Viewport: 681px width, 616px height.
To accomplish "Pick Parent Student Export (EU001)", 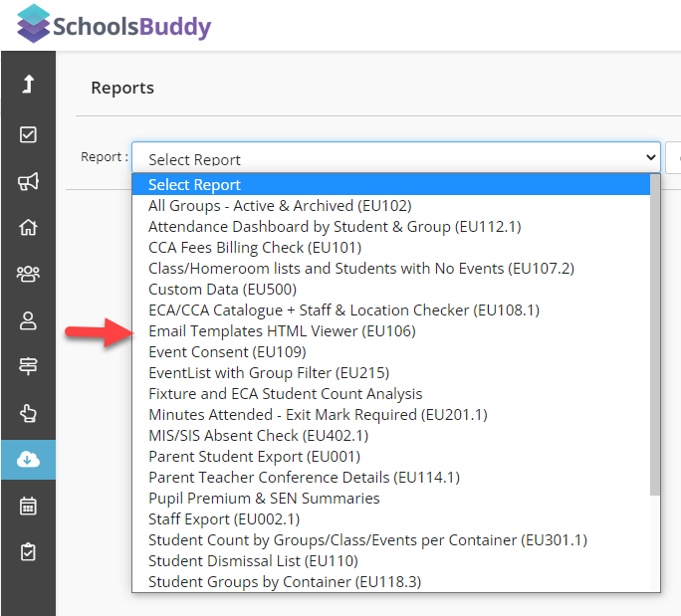I will 255,457.
